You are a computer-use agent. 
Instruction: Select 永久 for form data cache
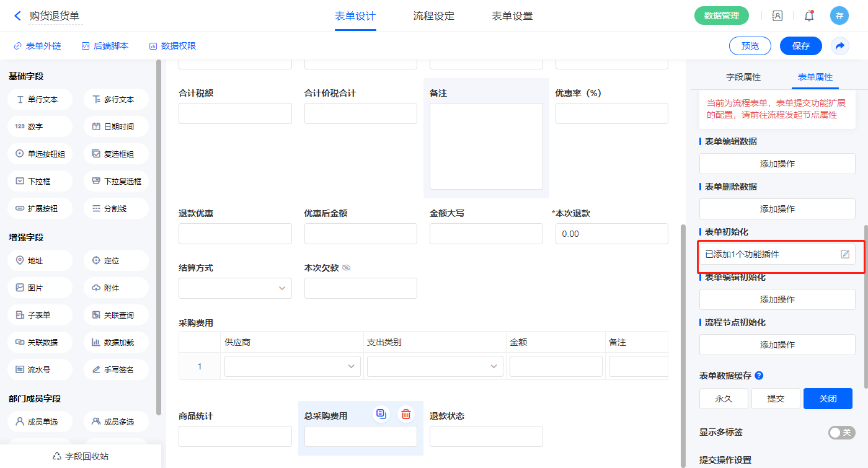[724, 399]
